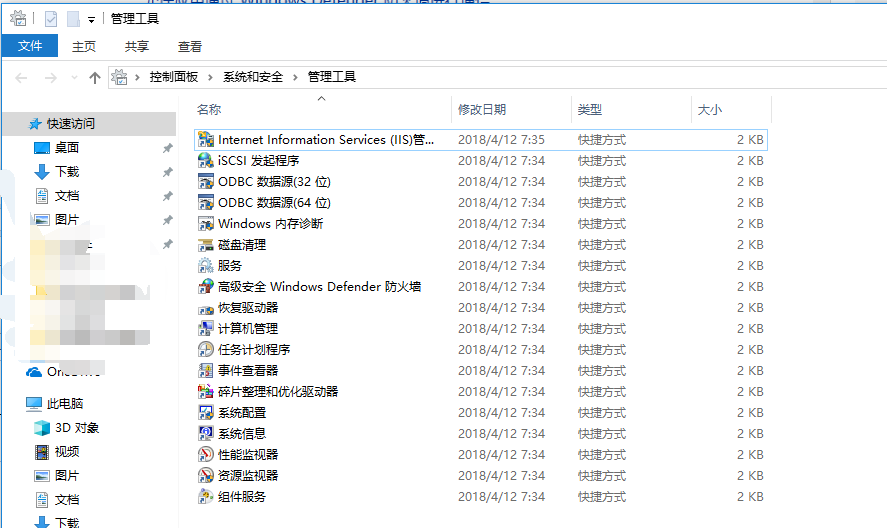Open 3D 对象 folder label
887x528 pixels.
click(77, 428)
